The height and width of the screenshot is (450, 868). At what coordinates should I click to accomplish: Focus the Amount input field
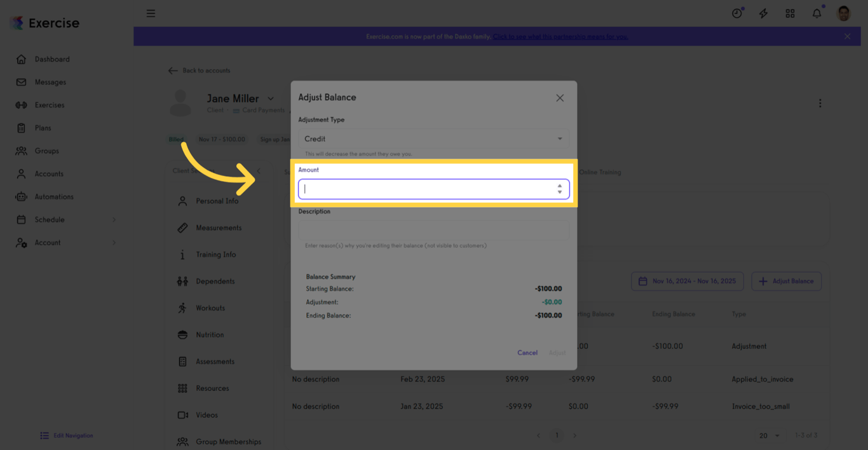click(x=434, y=189)
